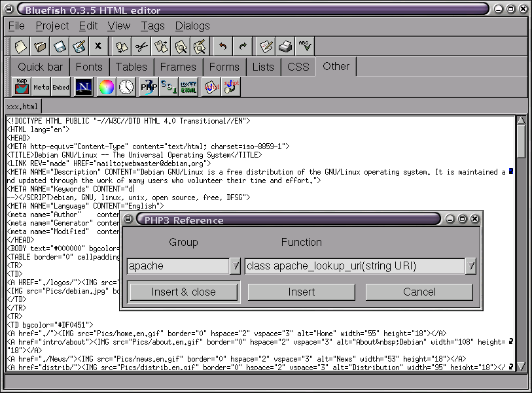This screenshot has width=532, height=393.
Task: Cut the selection with the scissors icon
Action: tap(142, 46)
